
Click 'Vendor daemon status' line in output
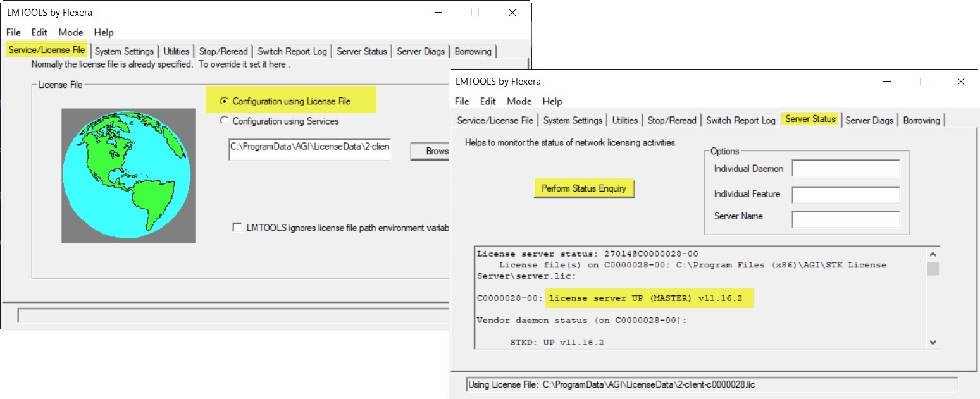click(581, 321)
